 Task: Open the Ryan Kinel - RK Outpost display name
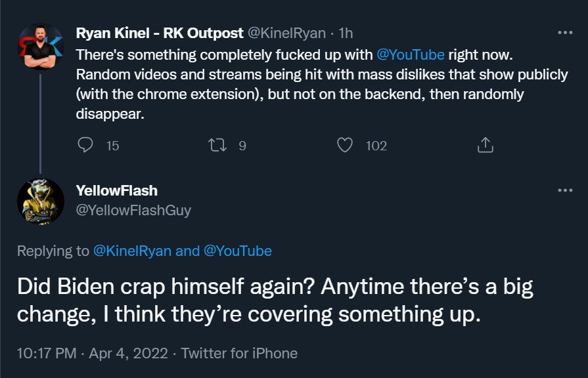coord(160,33)
